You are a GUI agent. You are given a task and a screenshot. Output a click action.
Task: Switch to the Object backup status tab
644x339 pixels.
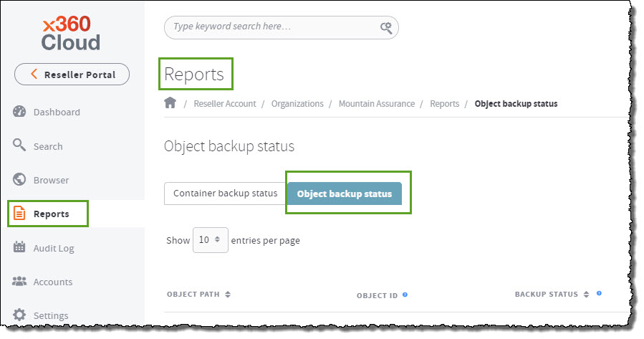click(344, 194)
